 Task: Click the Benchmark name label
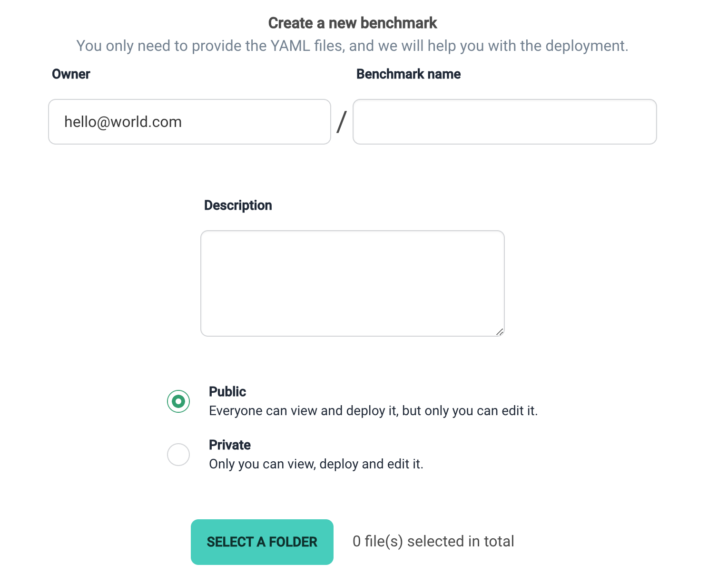point(408,74)
